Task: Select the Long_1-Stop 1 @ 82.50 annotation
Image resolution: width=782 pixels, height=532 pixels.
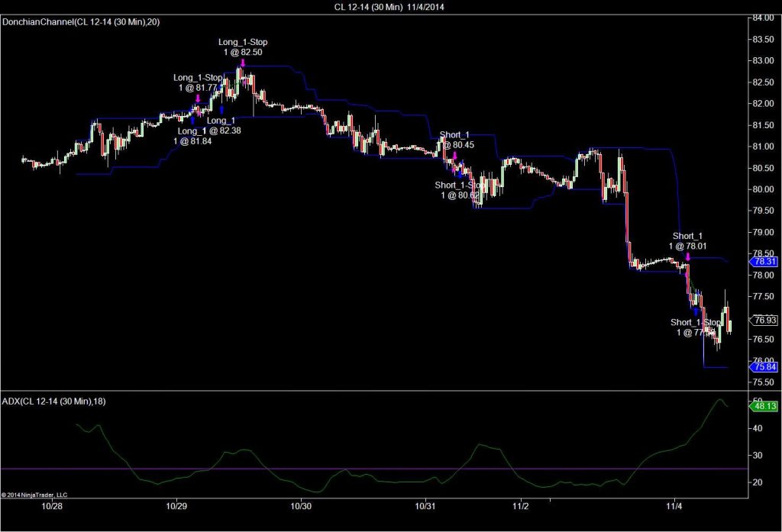Action: [243, 47]
